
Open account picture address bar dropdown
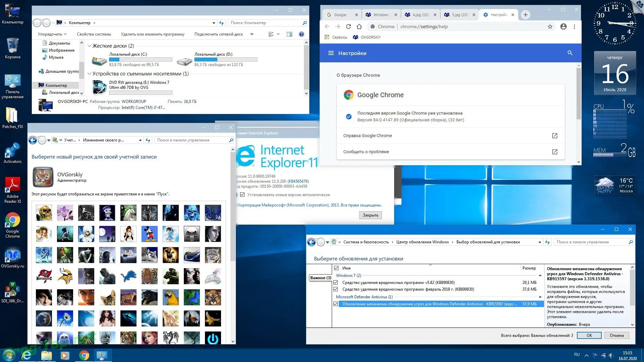pyautogui.click(x=140, y=140)
